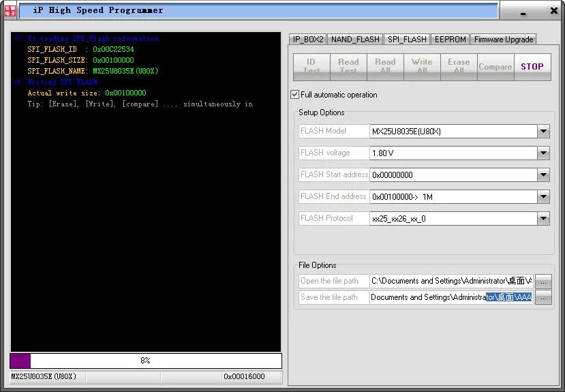Click SPI_FLASH_SIZE value 0x00100000 in log

click(x=113, y=60)
